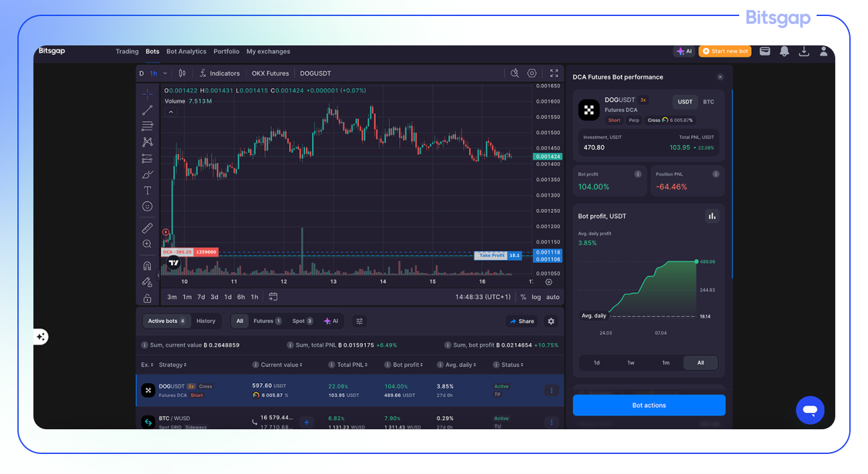
Task: Open the notifications bell
Action: [x=785, y=51]
